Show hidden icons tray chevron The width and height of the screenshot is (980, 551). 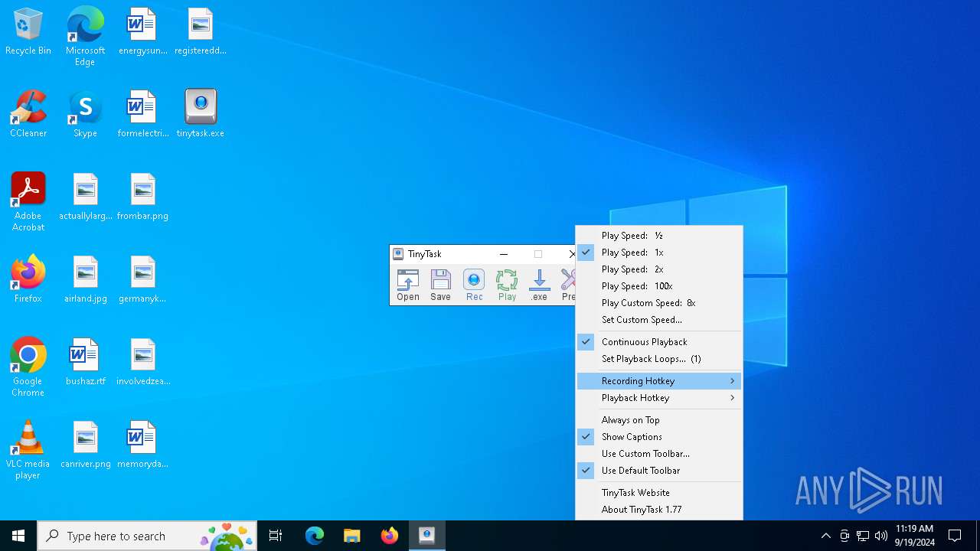click(825, 536)
